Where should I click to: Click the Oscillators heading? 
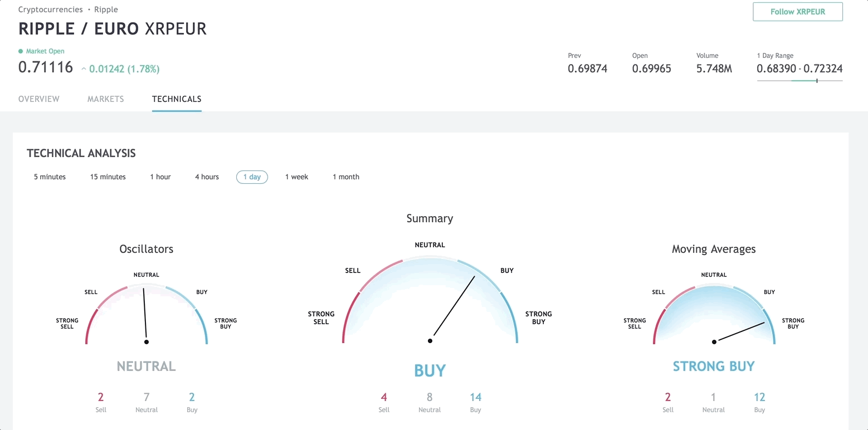tap(147, 249)
